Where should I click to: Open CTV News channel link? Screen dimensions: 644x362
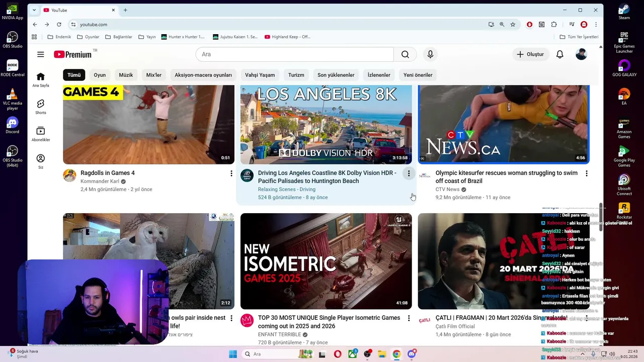pyautogui.click(x=447, y=190)
